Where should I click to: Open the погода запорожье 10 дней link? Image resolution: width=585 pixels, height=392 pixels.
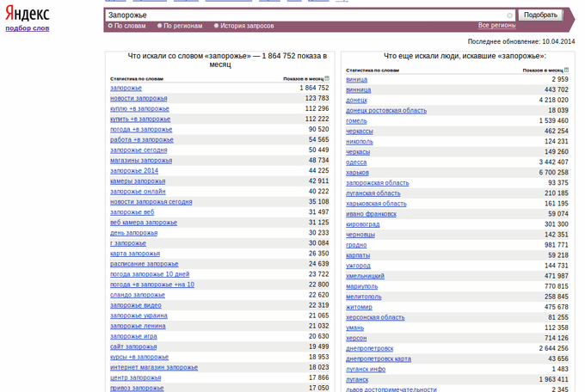[150, 274]
